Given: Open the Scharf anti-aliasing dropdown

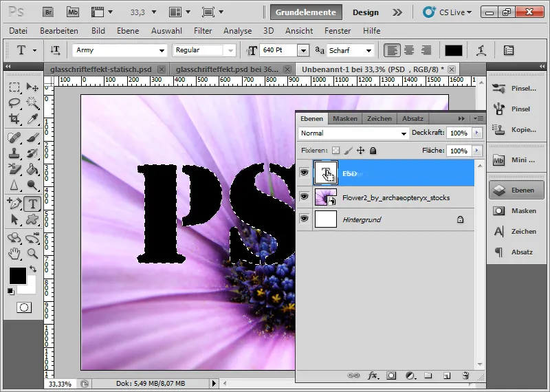Looking at the screenshot, I should pyautogui.click(x=368, y=50).
